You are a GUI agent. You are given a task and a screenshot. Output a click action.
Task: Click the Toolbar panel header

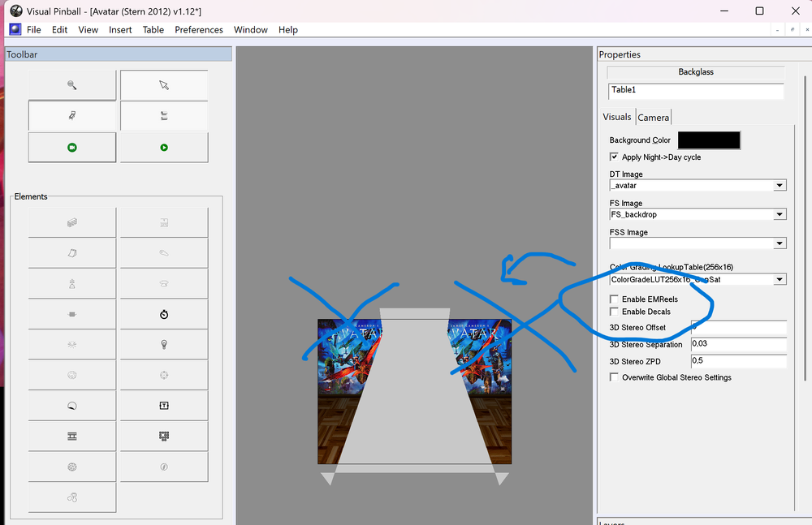pos(119,54)
